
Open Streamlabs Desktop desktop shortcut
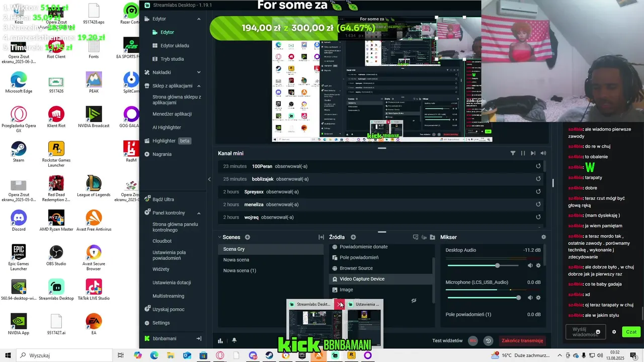pyautogui.click(x=56, y=290)
